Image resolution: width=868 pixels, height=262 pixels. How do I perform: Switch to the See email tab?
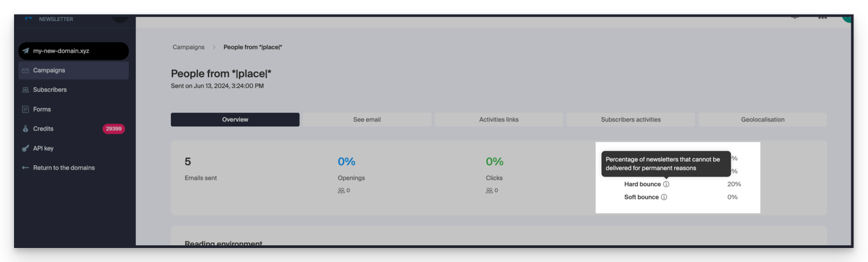tap(367, 120)
